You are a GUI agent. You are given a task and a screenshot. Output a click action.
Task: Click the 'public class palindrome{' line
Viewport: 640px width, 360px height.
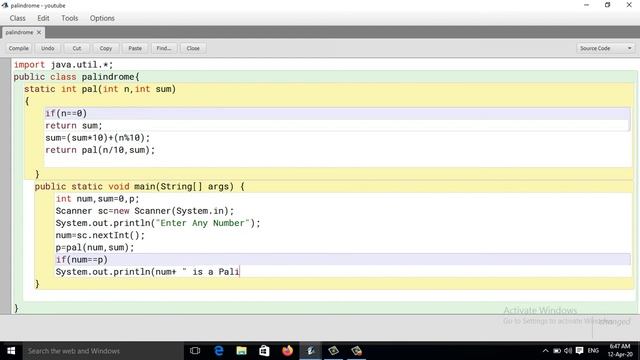77,77
